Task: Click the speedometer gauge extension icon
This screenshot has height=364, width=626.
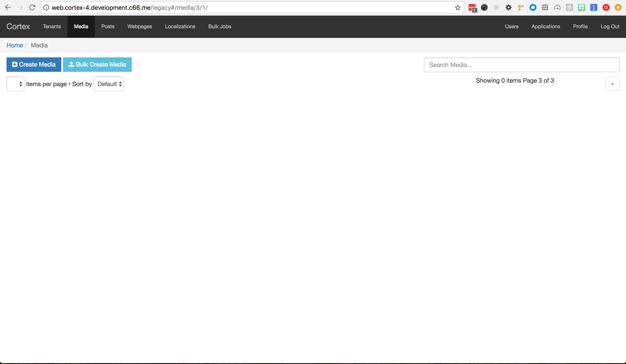Action: click(x=557, y=8)
